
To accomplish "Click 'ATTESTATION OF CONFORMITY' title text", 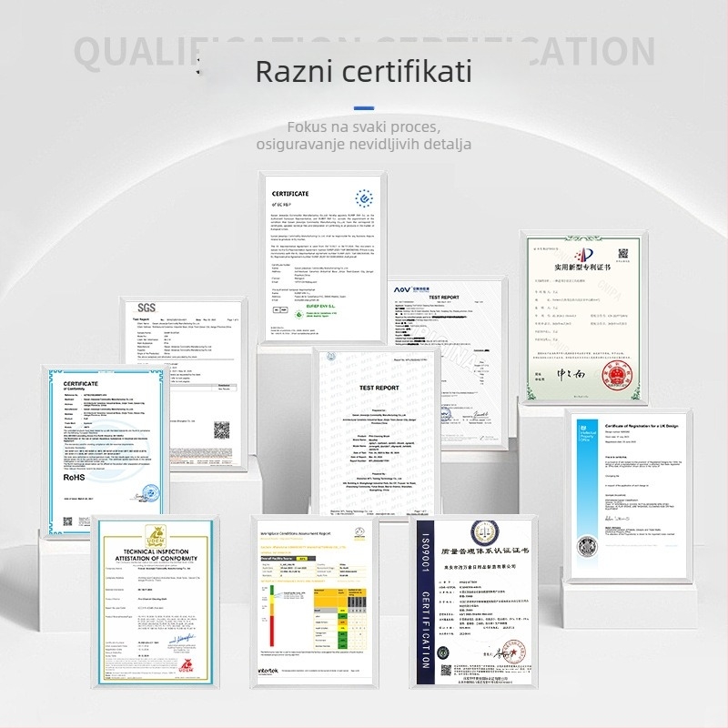I will (156, 558).
